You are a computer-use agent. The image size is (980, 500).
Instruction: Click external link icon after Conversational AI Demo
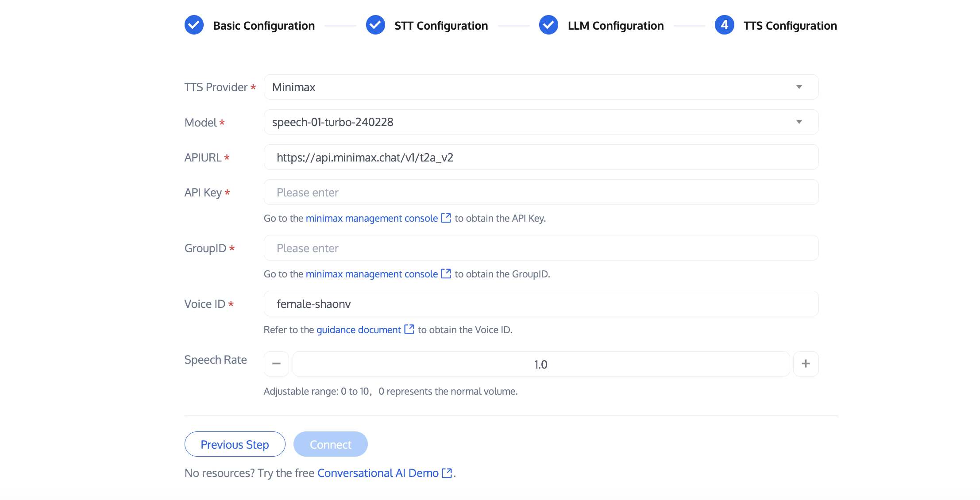(x=447, y=473)
